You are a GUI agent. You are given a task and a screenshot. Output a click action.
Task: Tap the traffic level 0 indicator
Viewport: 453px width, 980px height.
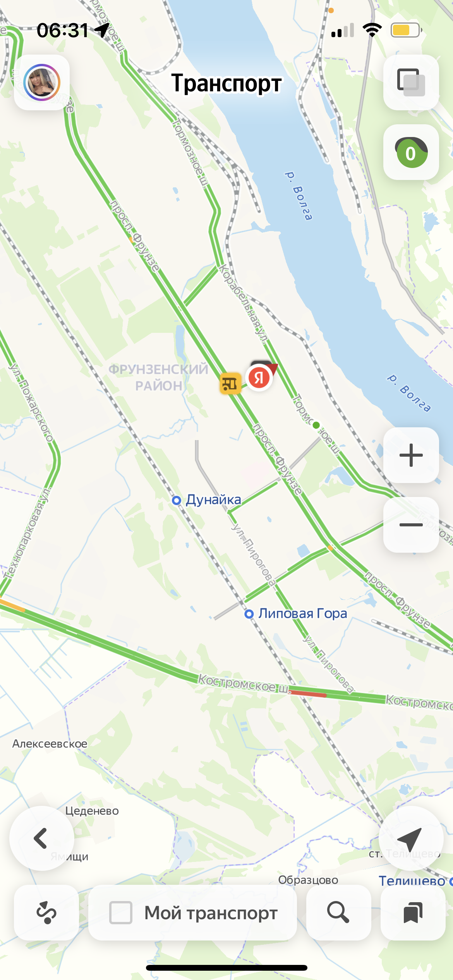click(x=411, y=152)
